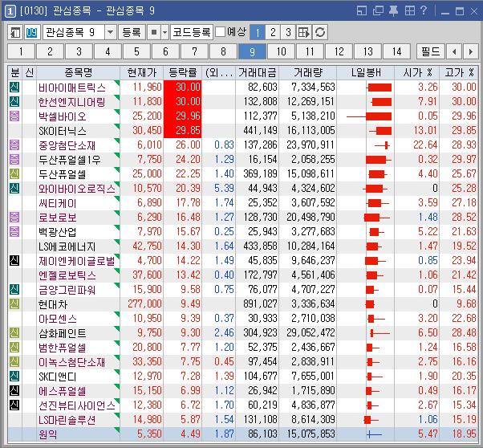
Task: Click red 29.85 cell for SK이터닉스
Action: click(x=183, y=131)
